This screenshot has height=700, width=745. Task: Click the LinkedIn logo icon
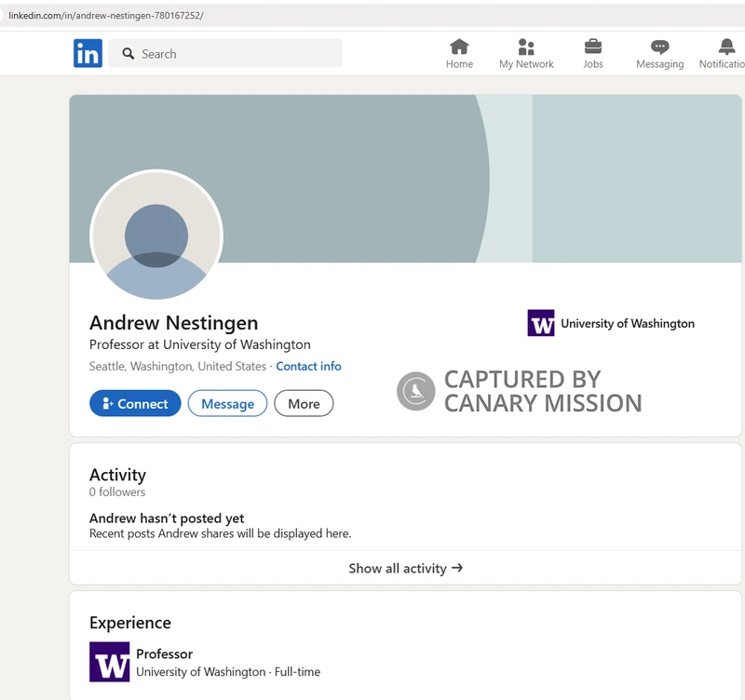[88, 53]
